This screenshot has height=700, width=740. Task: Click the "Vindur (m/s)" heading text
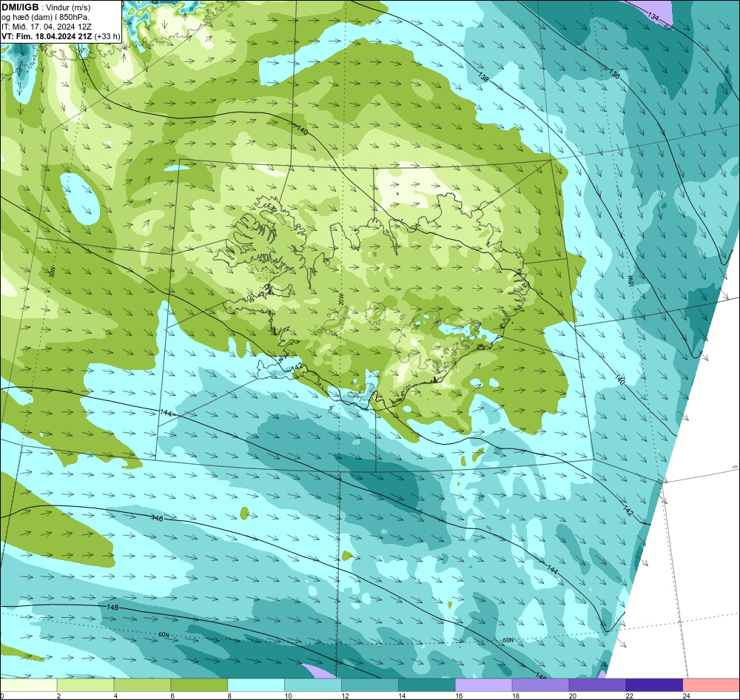pos(69,7)
